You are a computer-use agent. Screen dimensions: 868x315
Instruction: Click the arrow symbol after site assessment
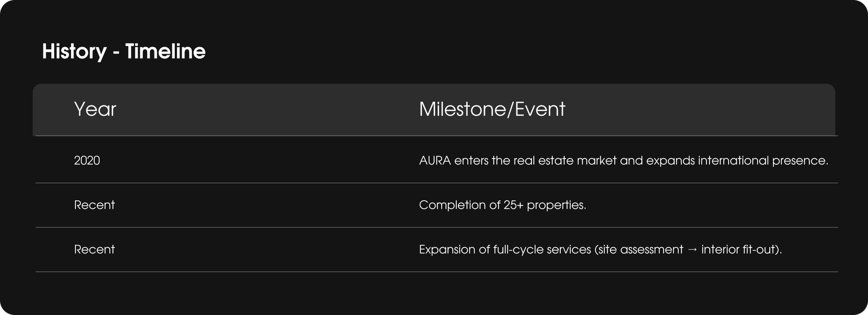coord(692,250)
